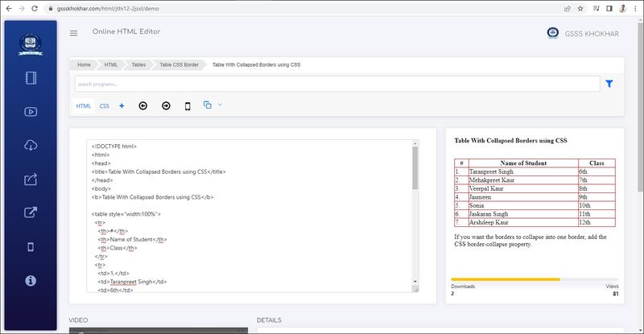Viewport: 644px width, 334px height.
Task: Click the blue plus icon beside CSS
Action: (122, 105)
